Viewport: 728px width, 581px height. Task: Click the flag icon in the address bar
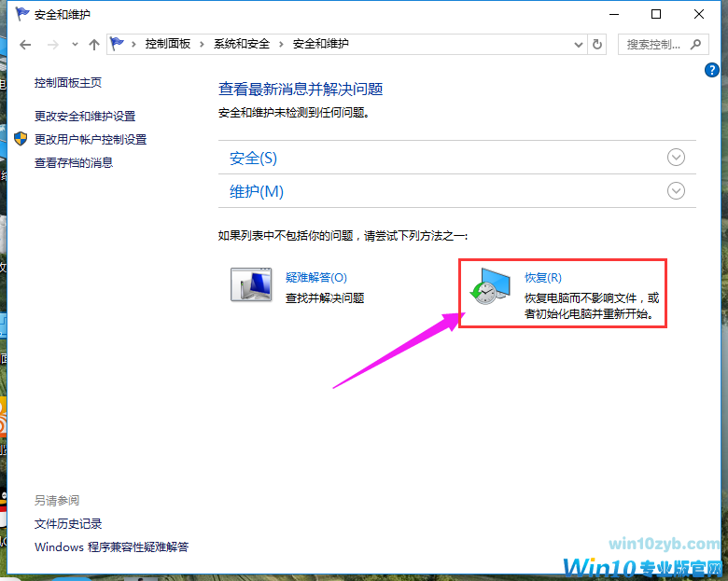click(x=117, y=44)
